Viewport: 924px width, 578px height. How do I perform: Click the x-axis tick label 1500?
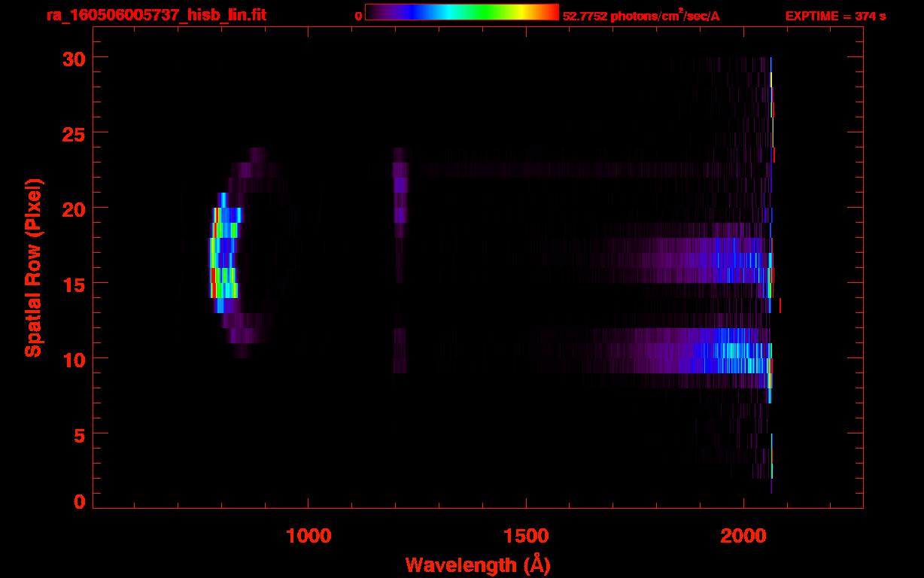coord(526,536)
